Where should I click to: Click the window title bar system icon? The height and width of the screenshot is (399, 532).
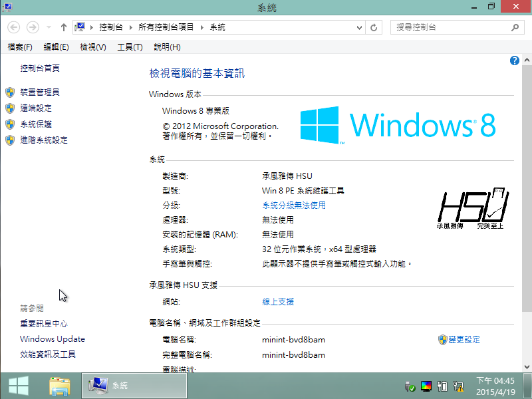[x=7, y=7]
